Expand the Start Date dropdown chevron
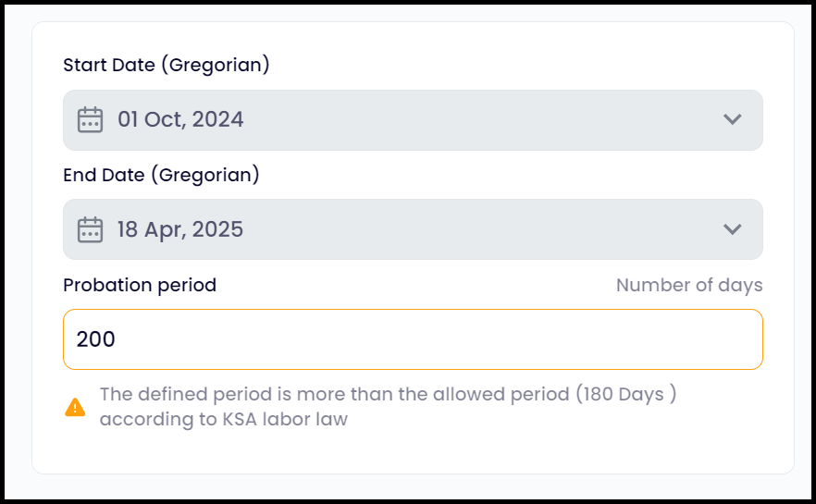 click(733, 119)
